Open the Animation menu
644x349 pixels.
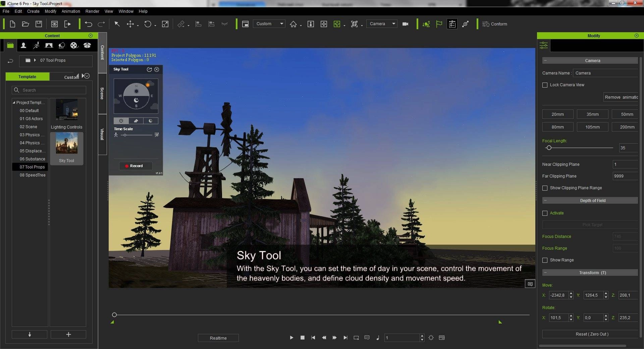coord(71,11)
